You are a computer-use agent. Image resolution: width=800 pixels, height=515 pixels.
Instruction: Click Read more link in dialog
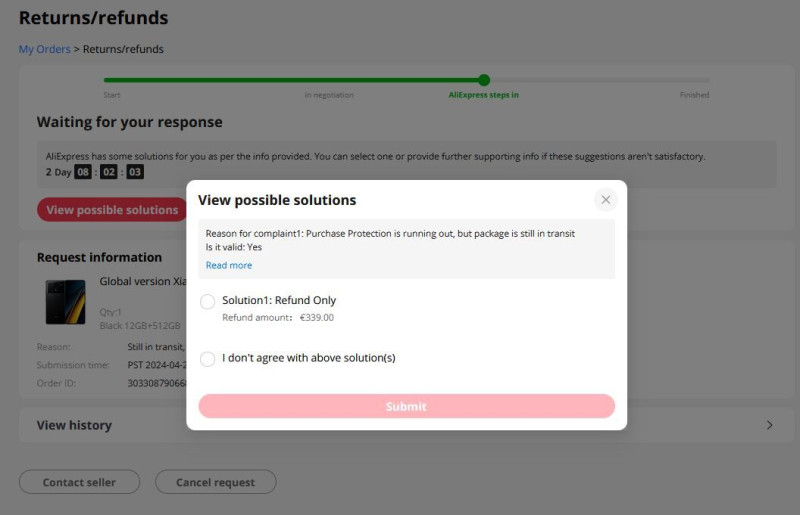pyautogui.click(x=229, y=265)
